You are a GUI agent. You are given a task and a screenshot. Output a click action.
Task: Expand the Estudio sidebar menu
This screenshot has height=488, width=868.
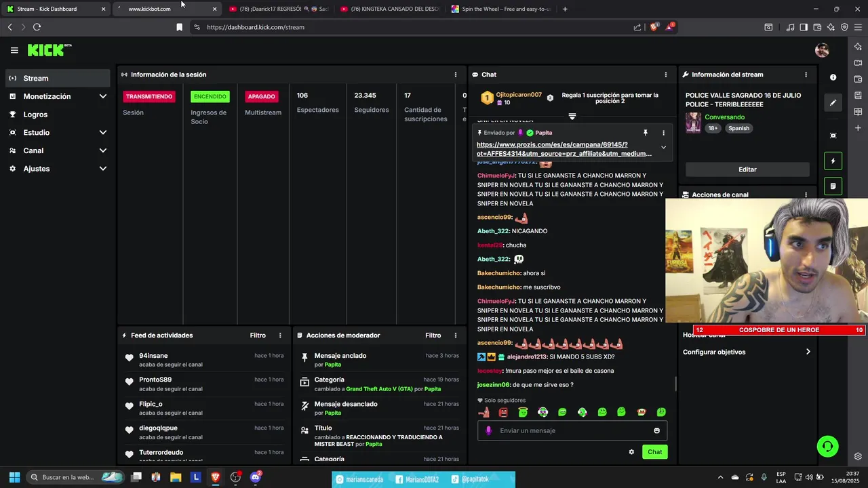[57, 132]
